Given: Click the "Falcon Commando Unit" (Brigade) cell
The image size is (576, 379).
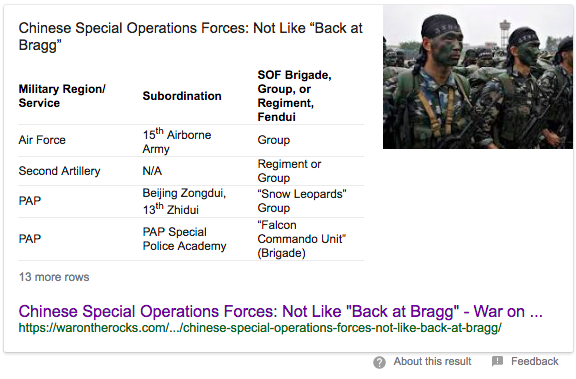Looking at the screenshot, I should (x=302, y=239).
